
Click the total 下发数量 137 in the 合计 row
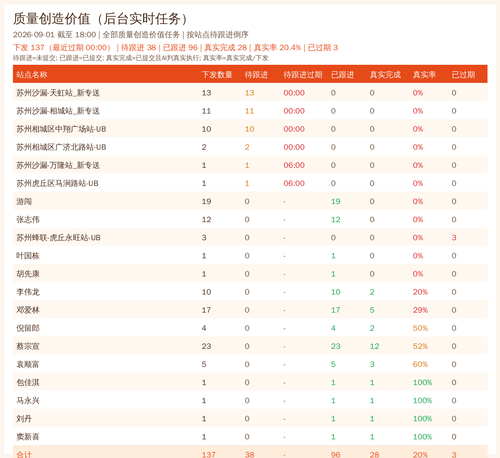tap(209, 455)
